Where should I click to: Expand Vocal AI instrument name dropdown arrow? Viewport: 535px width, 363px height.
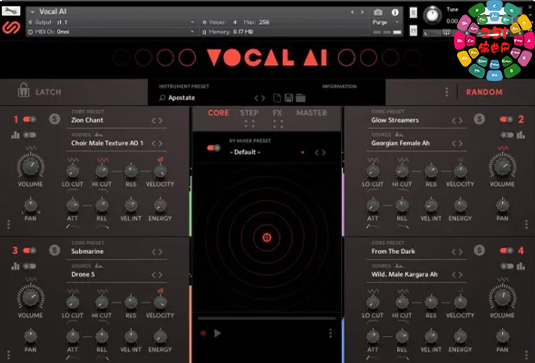(x=32, y=12)
